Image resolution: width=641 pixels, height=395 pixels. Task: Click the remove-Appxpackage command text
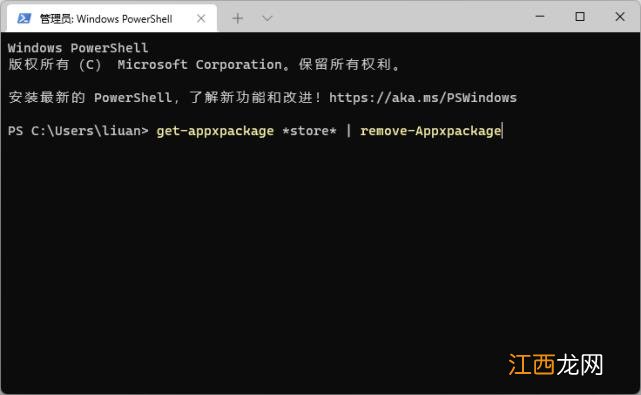pyautogui.click(x=430, y=131)
